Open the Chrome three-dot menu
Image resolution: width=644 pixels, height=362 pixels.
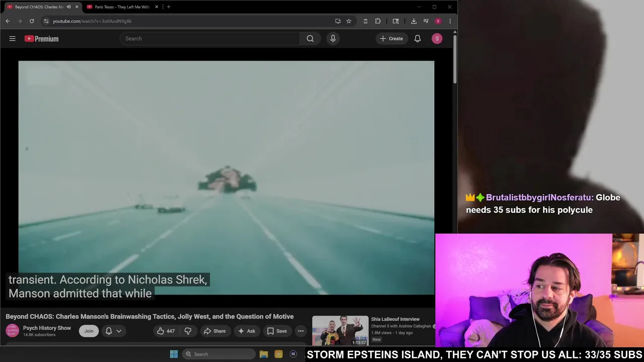click(x=450, y=21)
